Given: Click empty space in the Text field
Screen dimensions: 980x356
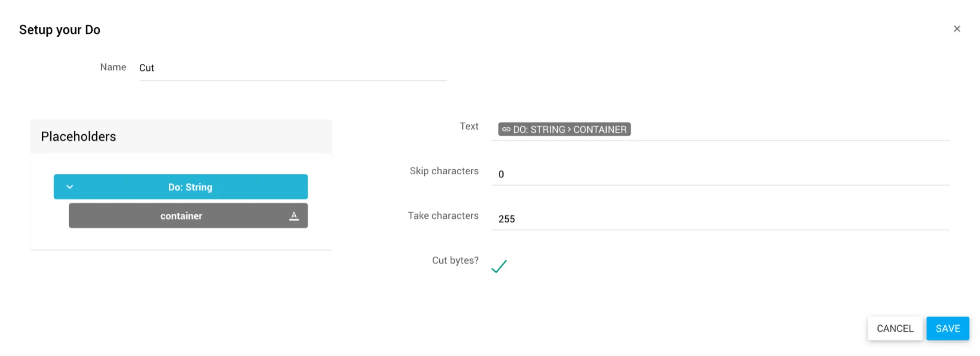Looking at the screenshot, I should tap(788, 130).
